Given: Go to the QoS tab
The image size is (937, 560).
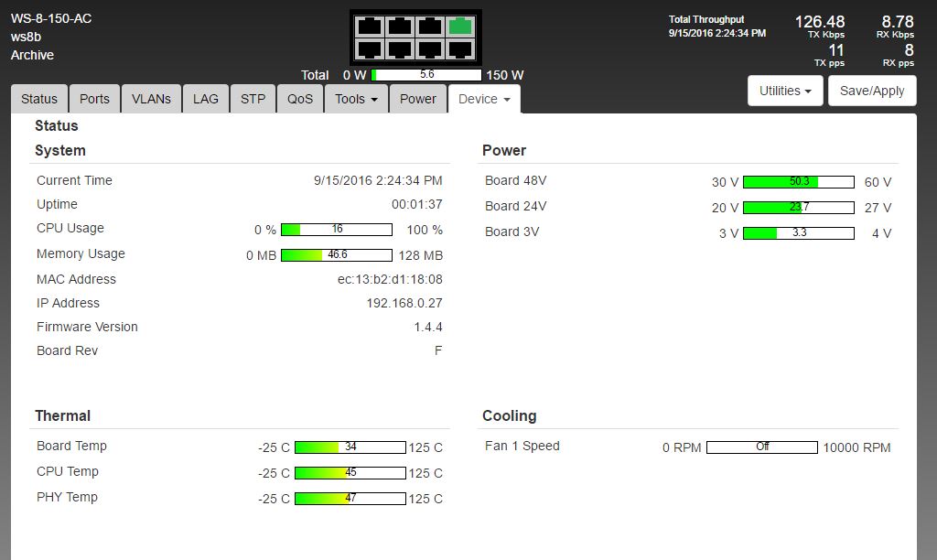Looking at the screenshot, I should click(300, 99).
